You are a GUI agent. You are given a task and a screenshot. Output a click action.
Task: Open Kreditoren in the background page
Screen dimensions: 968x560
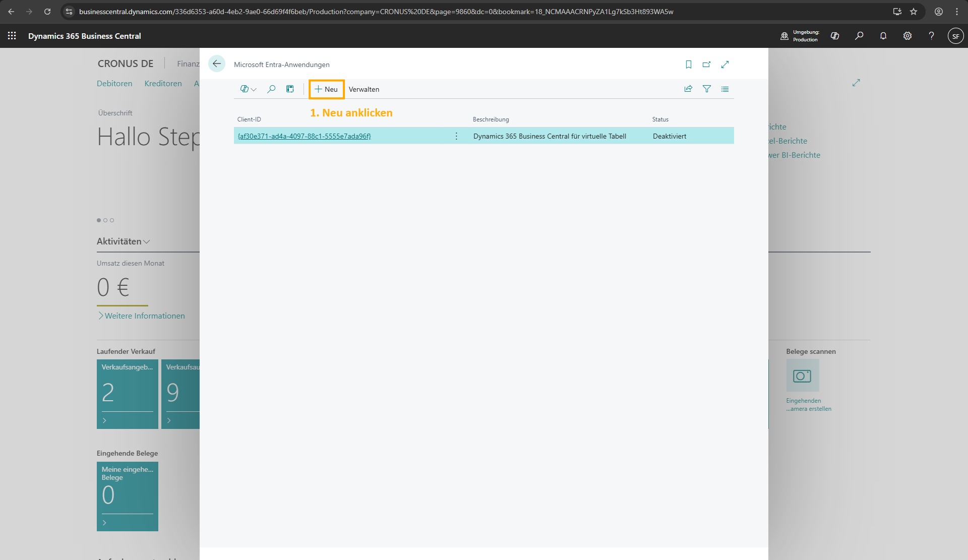pyautogui.click(x=163, y=84)
